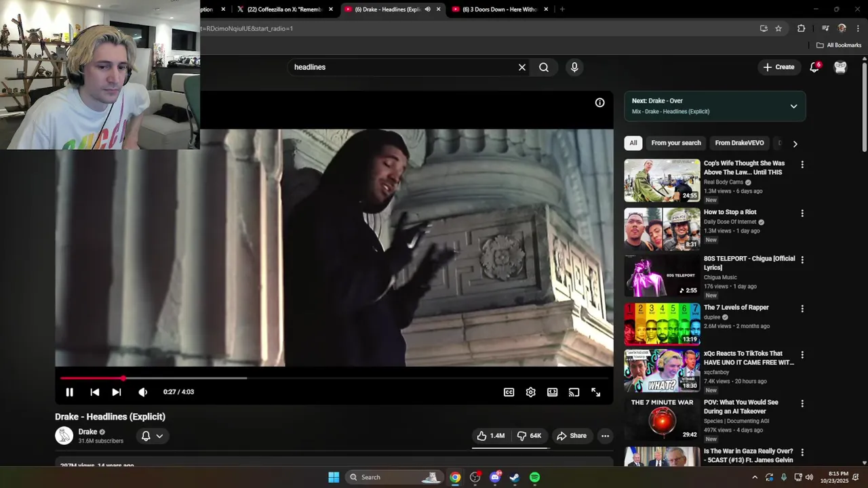
Task: Open the Create menu
Action: (x=778, y=67)
